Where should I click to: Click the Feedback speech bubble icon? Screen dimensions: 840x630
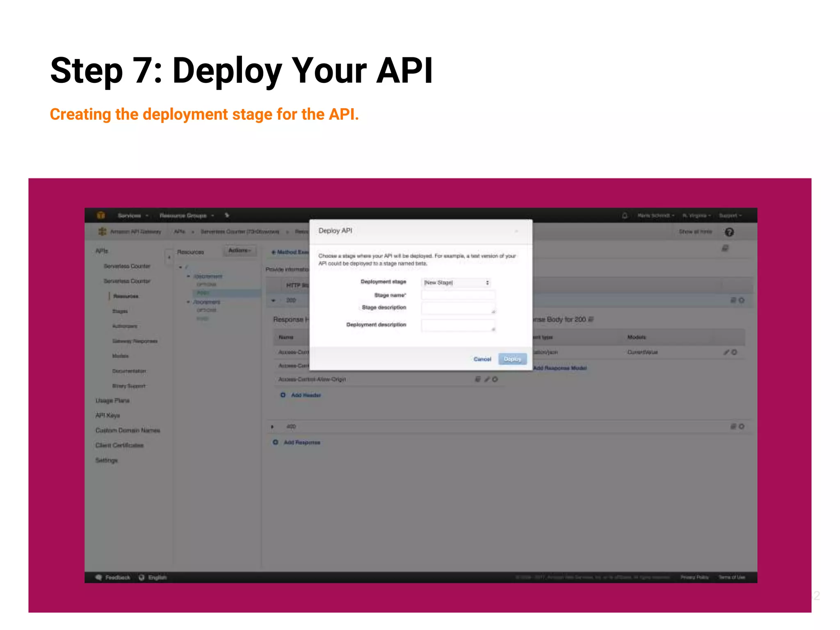[x=98, y=577]
